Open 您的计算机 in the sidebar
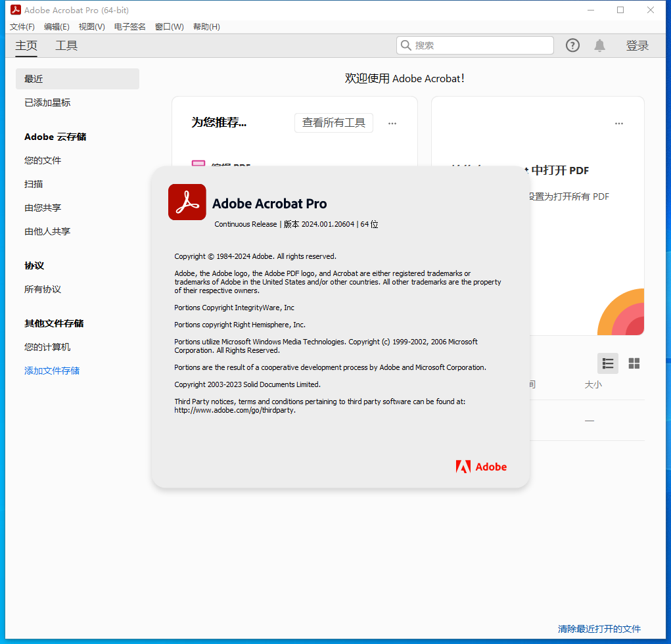The width and height of the screenshot is (671, 644). point(47,347)
